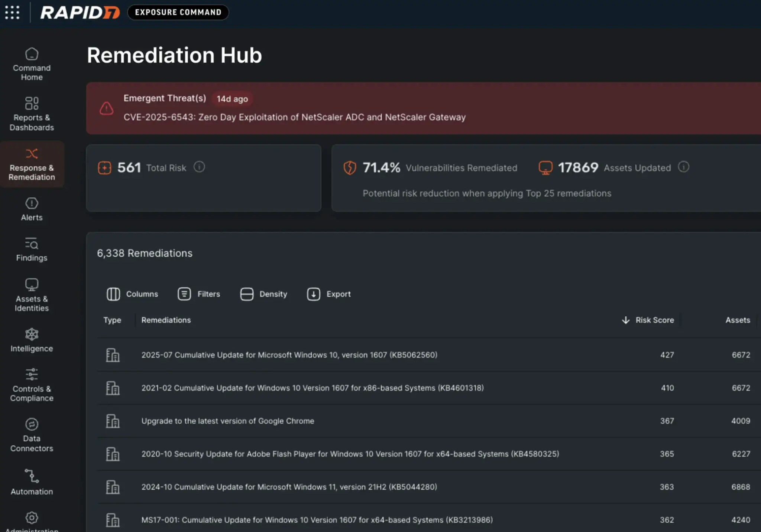Viewport: 761px width, 532px height.
Task: Open Assets & Identities section
Action: (32, 295)
